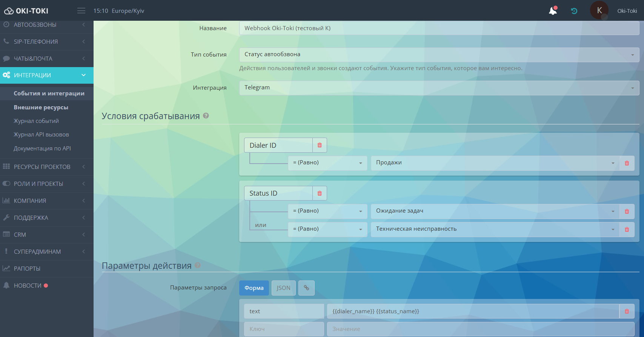Screen dimensions: 644x337
Task: Open the Тип события dropdown
Action: tap(439, 55)
